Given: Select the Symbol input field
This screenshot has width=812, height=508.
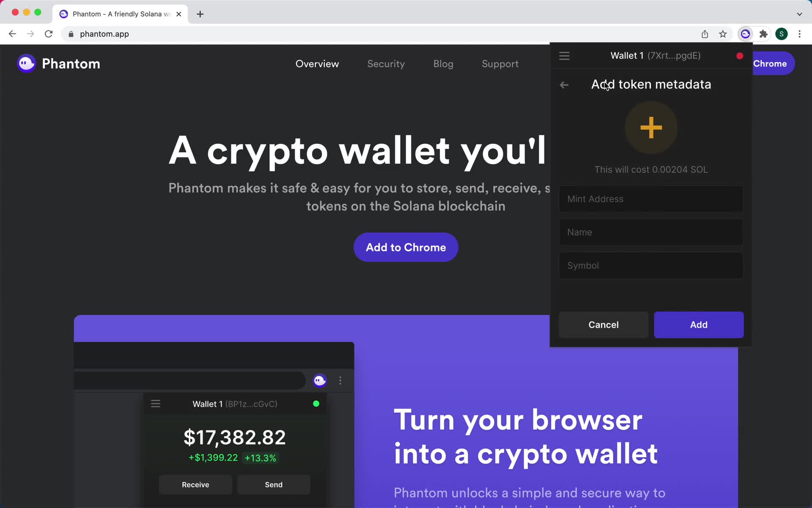Looking at the screenshot, I should coord(650,265).
